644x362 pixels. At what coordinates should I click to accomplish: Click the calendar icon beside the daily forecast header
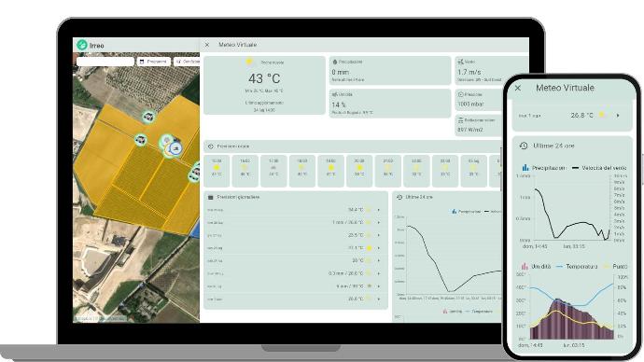click(211, 198)
